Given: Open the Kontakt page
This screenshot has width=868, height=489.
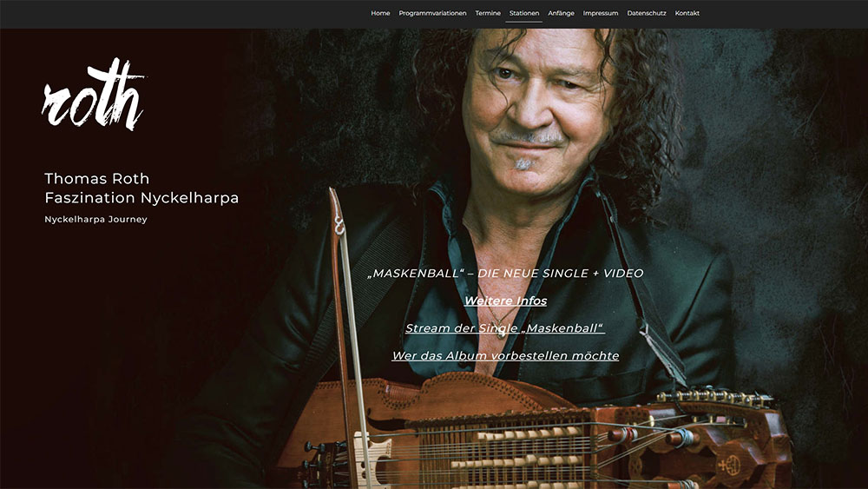Looking at the screenshot, I should pyautogui.click(x=687, y=13).
